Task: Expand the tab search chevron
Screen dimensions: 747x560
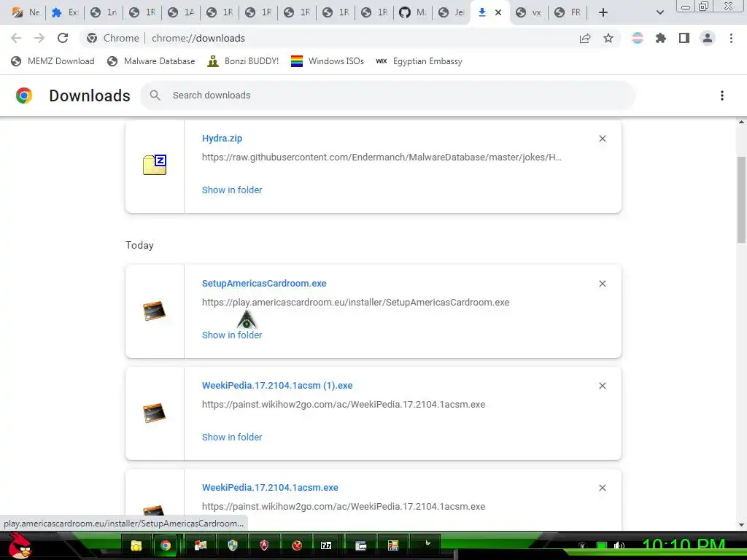Action: (x=659, y=12)
